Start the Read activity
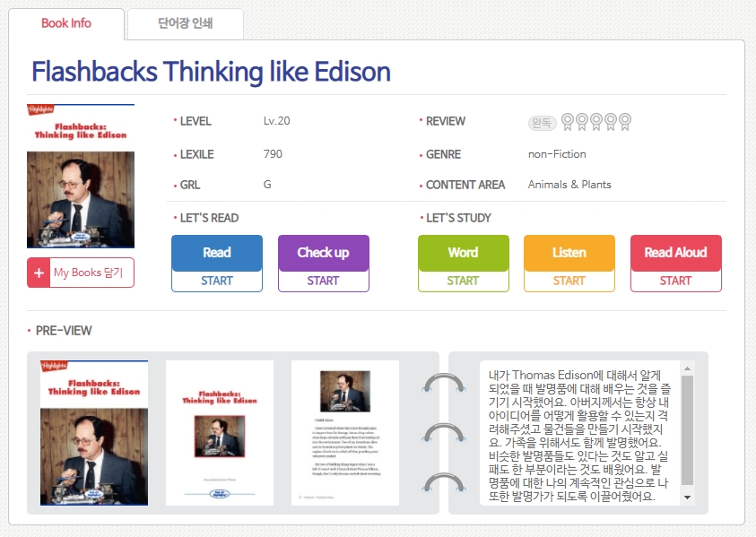 coord(217,264)
